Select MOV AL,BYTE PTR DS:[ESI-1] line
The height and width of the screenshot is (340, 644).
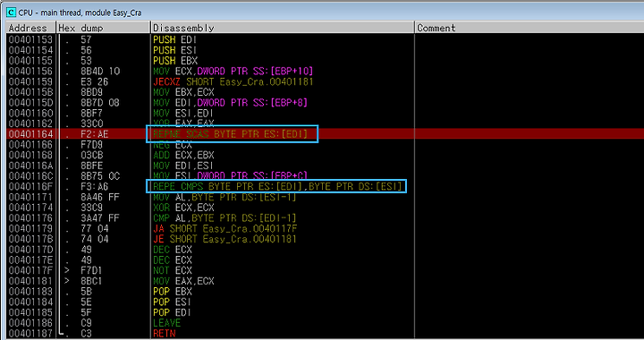[225, 197]
